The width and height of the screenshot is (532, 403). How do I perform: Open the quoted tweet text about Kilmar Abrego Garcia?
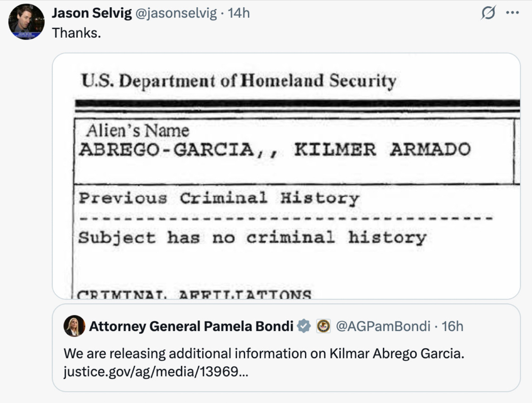[264, 354]
